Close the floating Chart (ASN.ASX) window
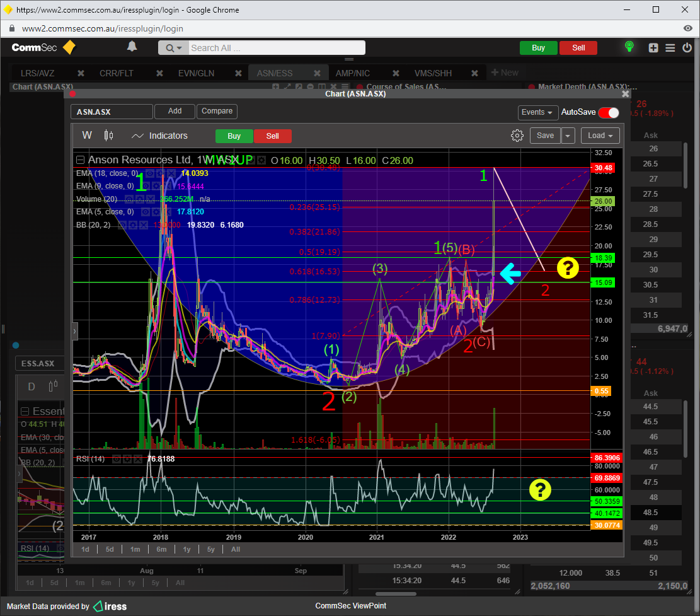700x616 pixels. [x=626, y=94]
